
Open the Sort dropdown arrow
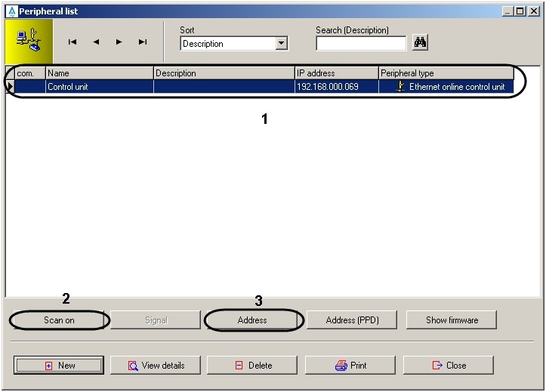281,44
